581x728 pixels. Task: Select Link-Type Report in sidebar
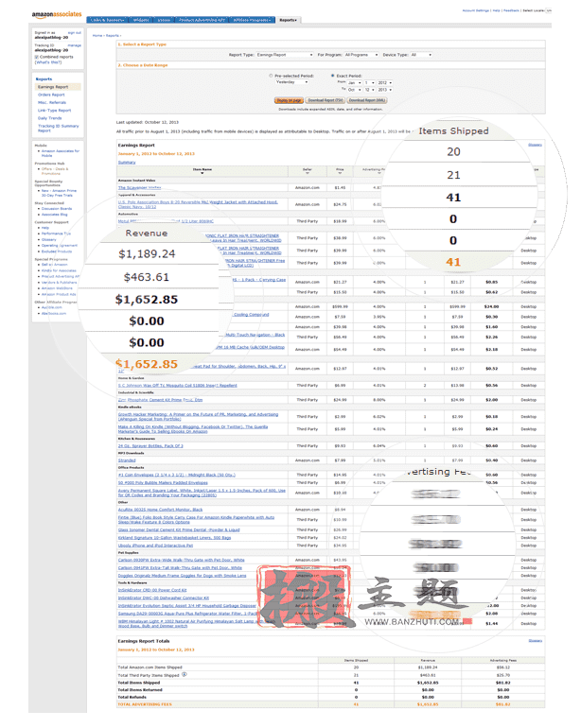click(x=54, y=111)
